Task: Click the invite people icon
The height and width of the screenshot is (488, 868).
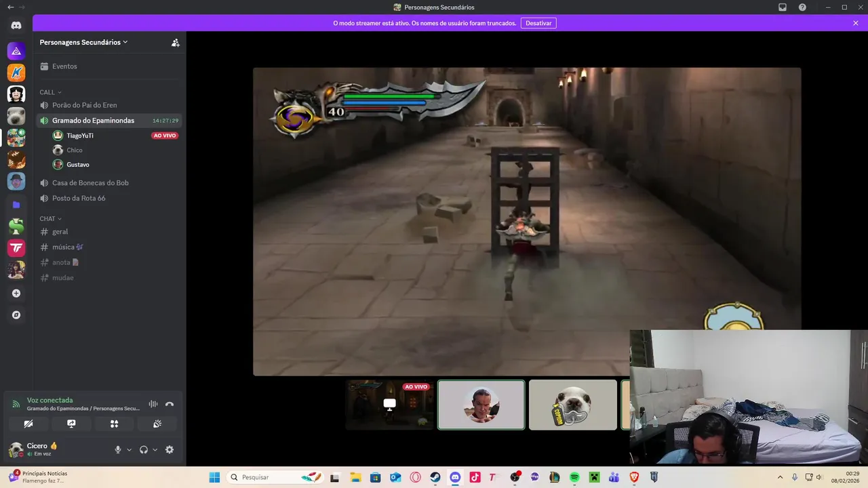Action: tap(175, 42)
